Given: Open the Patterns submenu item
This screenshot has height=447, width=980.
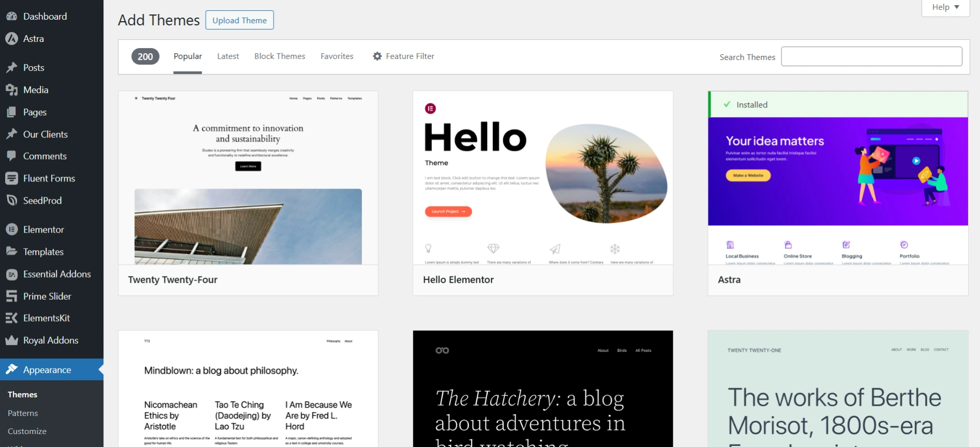Looking at the screenshot, I should 23,413.
